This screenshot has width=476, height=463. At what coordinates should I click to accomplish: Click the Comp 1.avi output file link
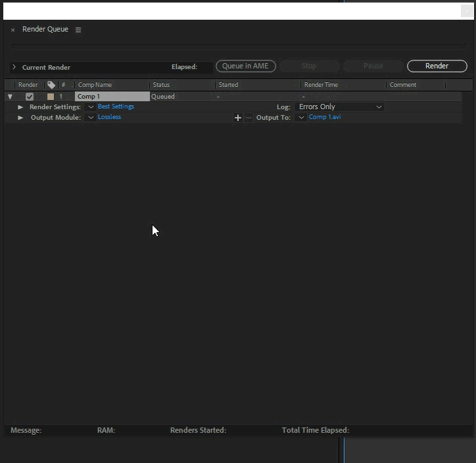pos(325,117)
